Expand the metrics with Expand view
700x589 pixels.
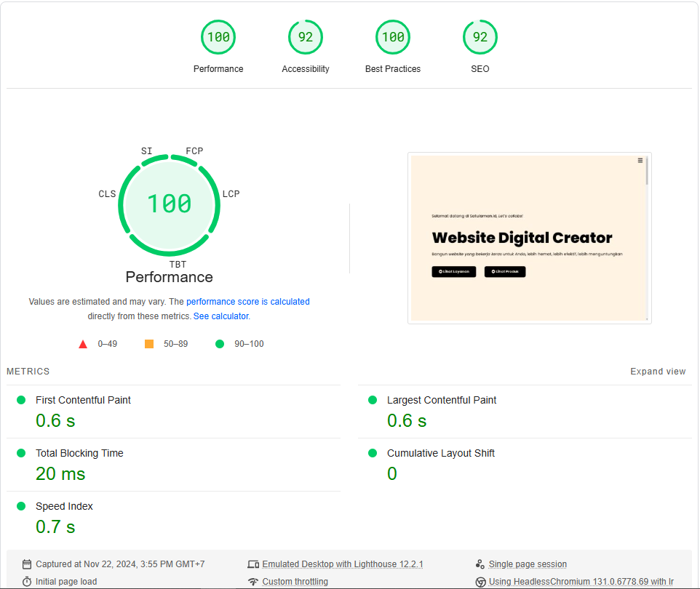(x=658, y=372)
